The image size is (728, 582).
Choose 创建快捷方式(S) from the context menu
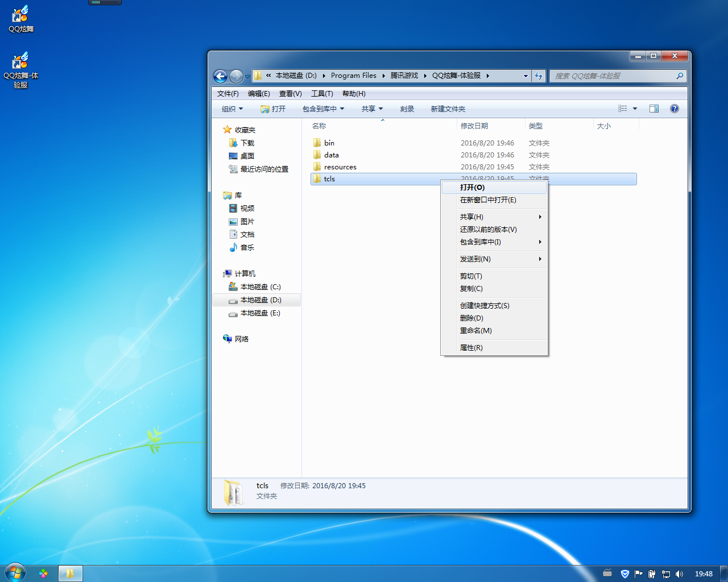click(494, 306)
